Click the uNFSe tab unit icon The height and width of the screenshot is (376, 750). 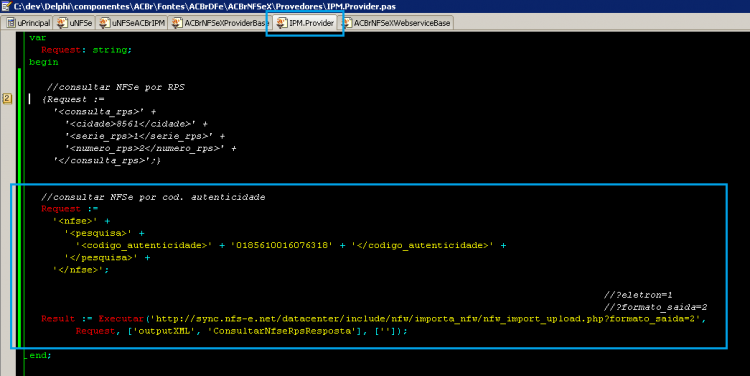point(62,23)
